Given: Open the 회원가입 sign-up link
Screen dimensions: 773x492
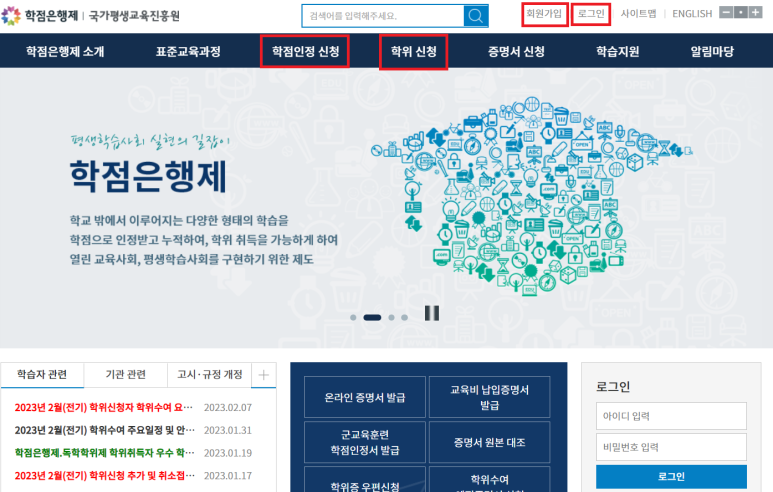Looking at the screenshot, I should (x=544, y=14).
